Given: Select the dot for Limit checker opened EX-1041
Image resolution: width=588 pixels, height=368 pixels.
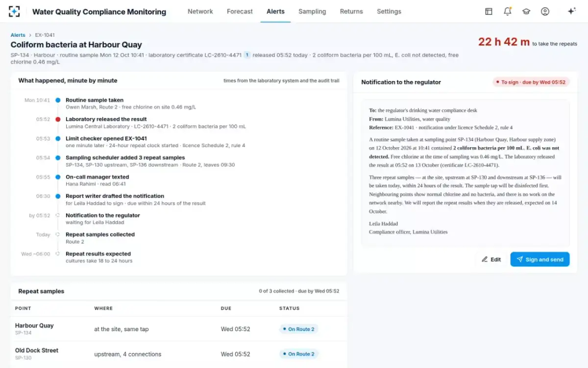Looking at the screenshot, I should 58,139.
